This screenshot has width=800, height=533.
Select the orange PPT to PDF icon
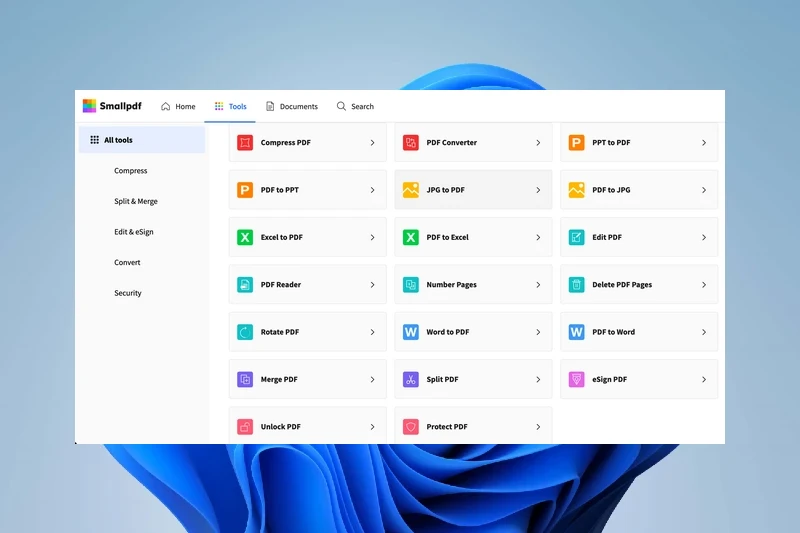click(x=576, y=143)
